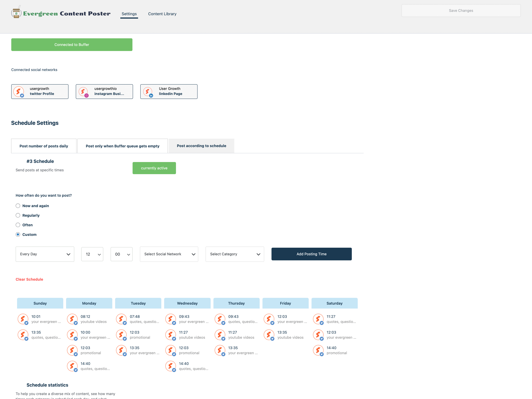This screenshot has width=532, height=399.
Task: Toggle usergrowth twitter Profile network card
Action: click(x=40, y=91)
